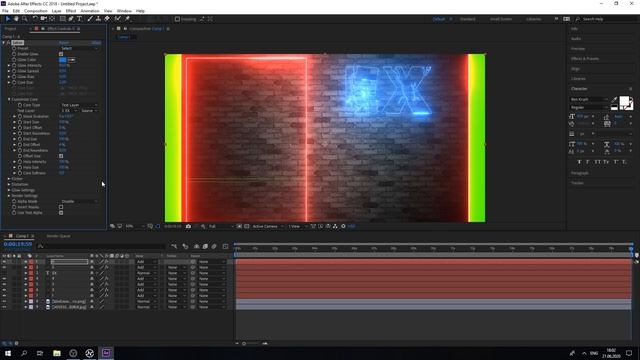The image size is (640, 360).
Task: Select the Pen tool
Action: click(71, 19)
